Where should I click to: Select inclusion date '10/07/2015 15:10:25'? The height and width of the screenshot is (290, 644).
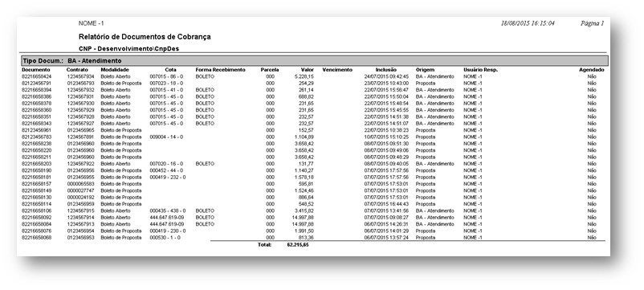386,137
